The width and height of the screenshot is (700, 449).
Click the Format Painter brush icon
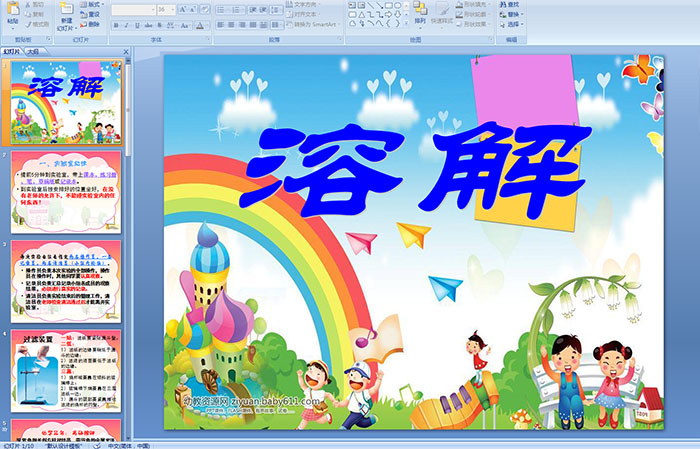tap(28, 25)
